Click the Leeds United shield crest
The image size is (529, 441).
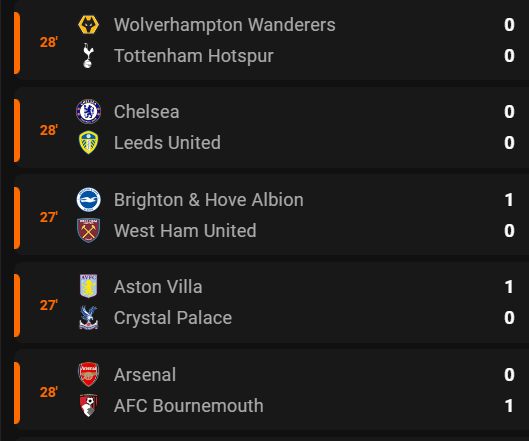coord(88,142)
